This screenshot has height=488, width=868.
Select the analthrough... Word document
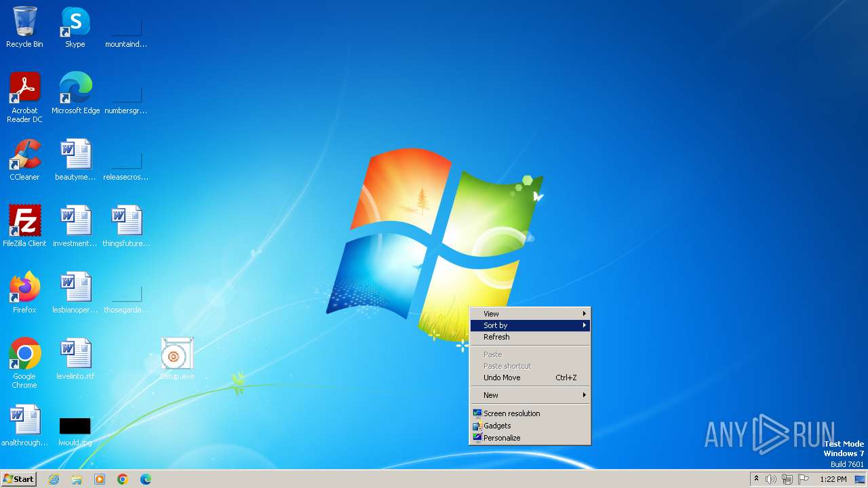tap(24, 426)
